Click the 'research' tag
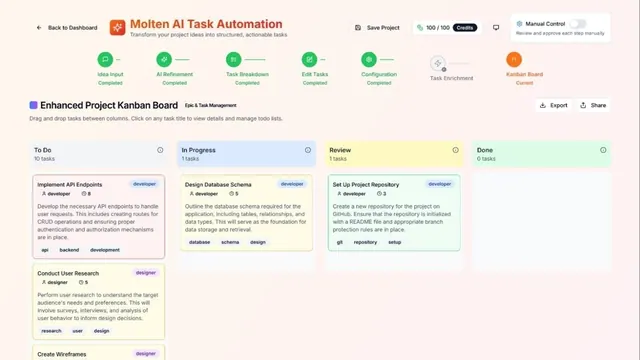 pos(51,331)
